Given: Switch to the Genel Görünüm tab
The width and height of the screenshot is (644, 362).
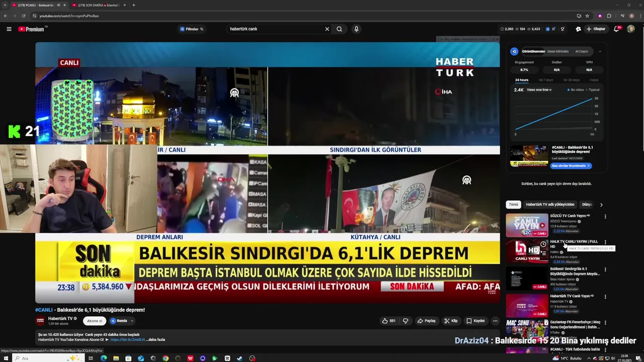Looking at the screenshot, I should tap(558, 51).
